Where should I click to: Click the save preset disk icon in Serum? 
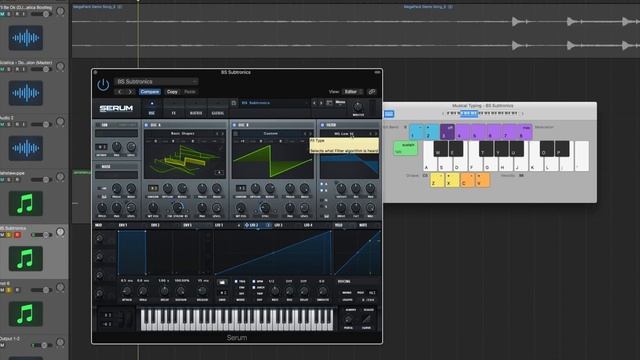234,103
